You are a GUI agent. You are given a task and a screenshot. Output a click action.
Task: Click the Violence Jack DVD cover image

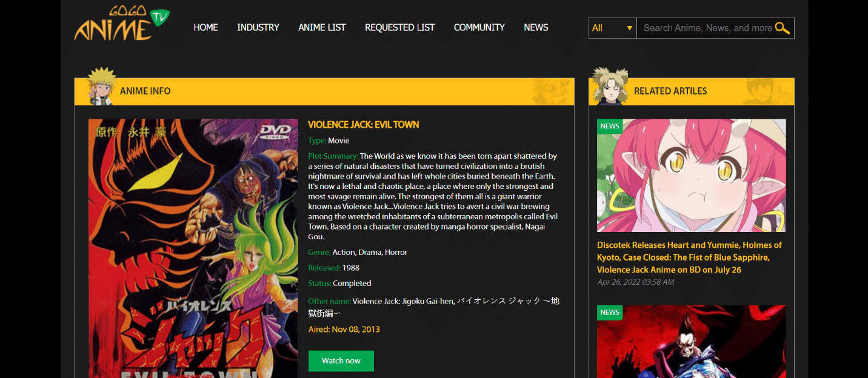coord(193,248)
